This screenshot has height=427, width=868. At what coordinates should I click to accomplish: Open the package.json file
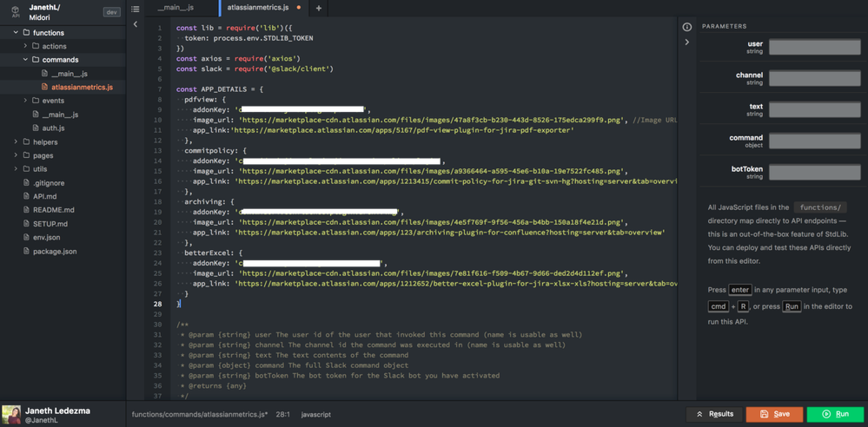click(55, 251)
